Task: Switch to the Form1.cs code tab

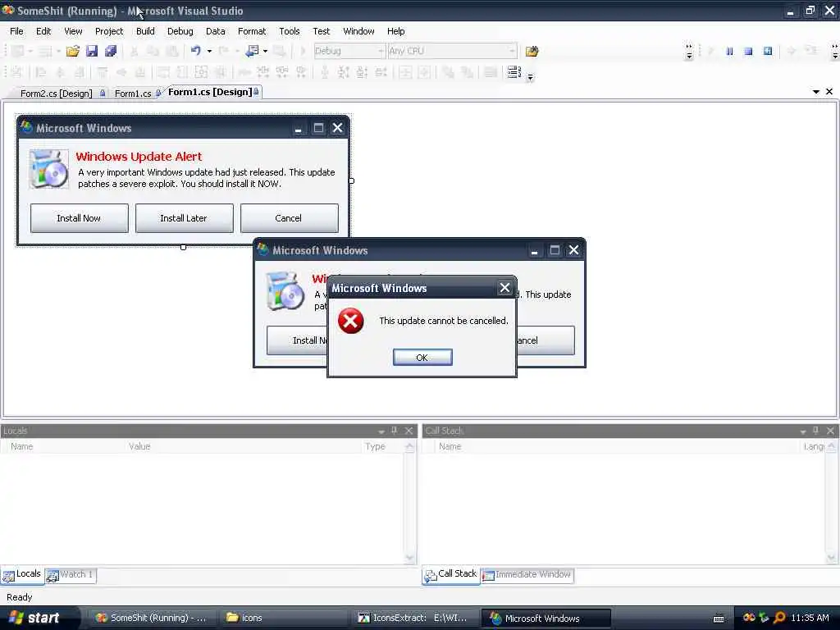Action: tap(133, 94)
